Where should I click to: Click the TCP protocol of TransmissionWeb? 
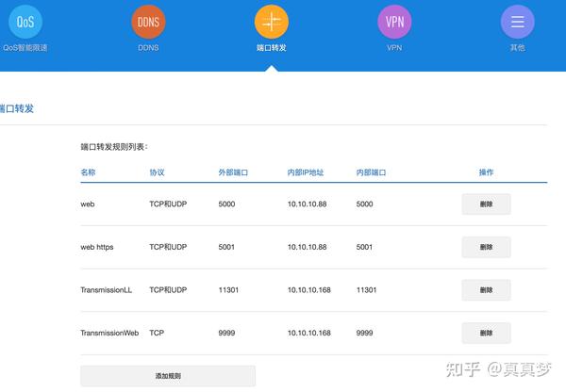pos(157,333)
